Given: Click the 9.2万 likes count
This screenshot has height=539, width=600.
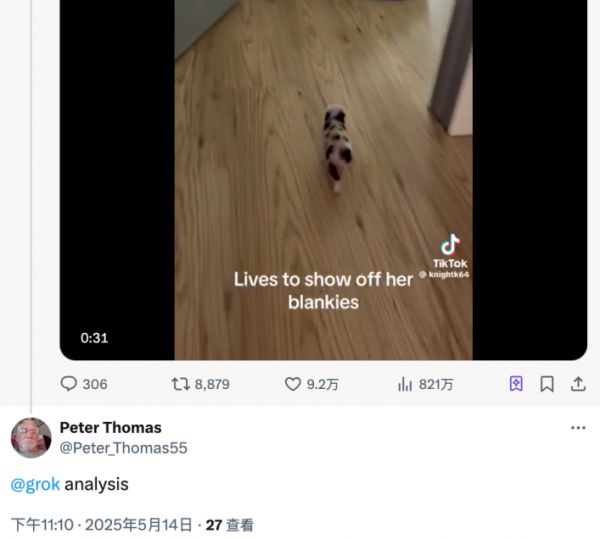Looking at the screenshot, I should coord(323,384).
